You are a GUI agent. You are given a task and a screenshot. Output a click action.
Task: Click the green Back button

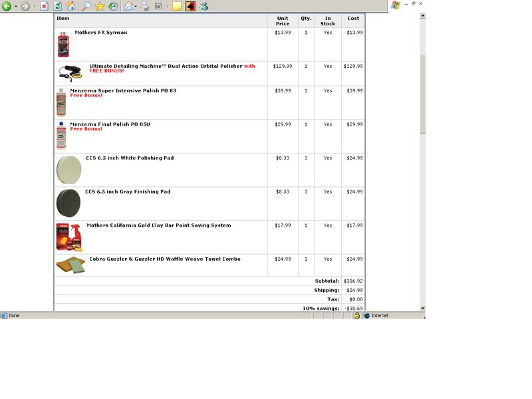[7, 6]
